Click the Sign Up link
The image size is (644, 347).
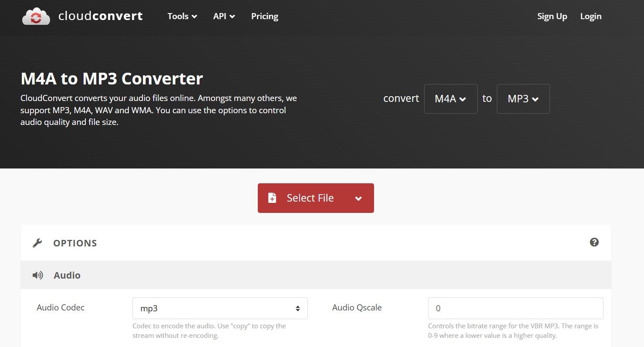pyautogui.click(x=552, y=16)
